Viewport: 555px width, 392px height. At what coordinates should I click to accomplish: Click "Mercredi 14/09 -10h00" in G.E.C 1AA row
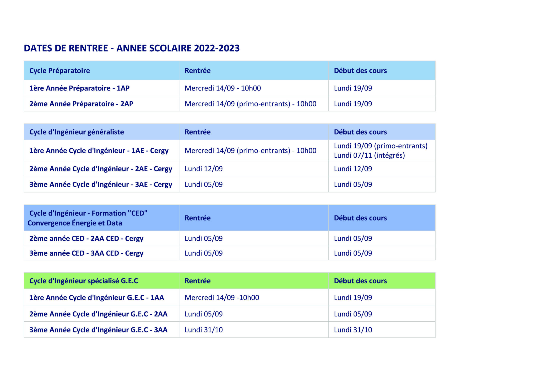pyautogui.click(x=222, y=298)
